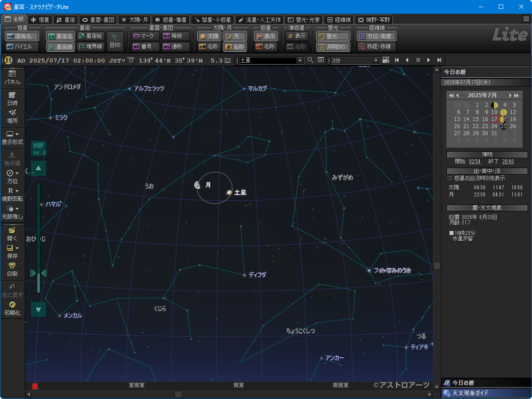Click the 開く open file icon
The width and height of the screenshot is (532, 399).
(x=12, y=230)
